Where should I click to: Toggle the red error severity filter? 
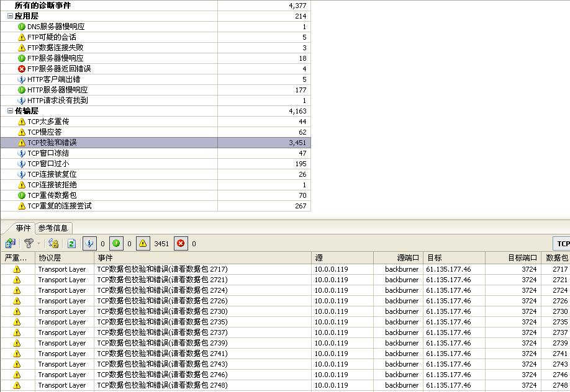coord(181,244)
